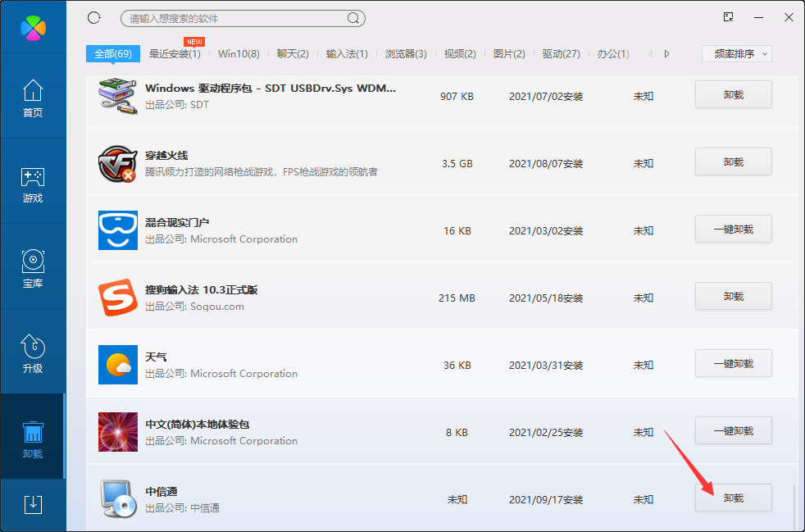
Task: Open the 游戏 games section in sidebar
Action: click(33, 184)
